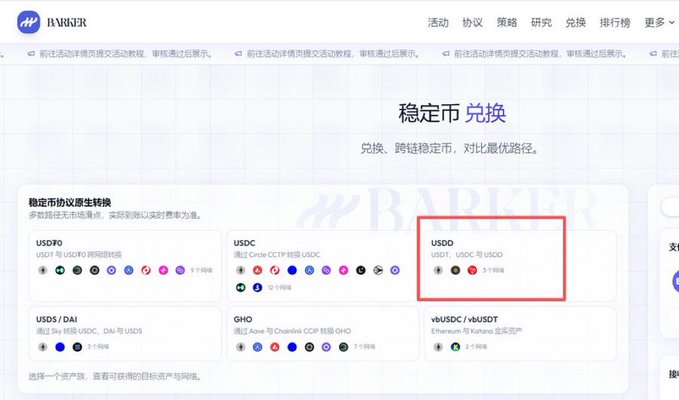Click Ethereum icon in GHO card
This screenshot has width=679, height=400.
click(240, 347)
